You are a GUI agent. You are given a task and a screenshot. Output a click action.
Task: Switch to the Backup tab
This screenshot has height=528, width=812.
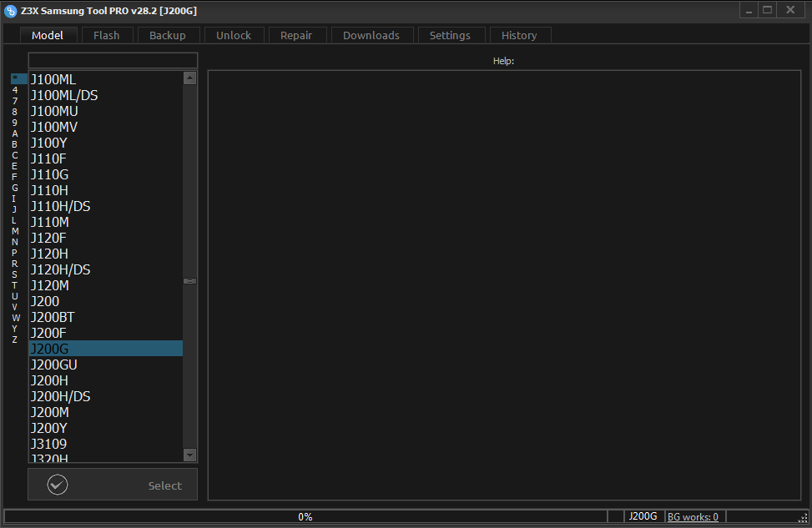pos(167,35)
